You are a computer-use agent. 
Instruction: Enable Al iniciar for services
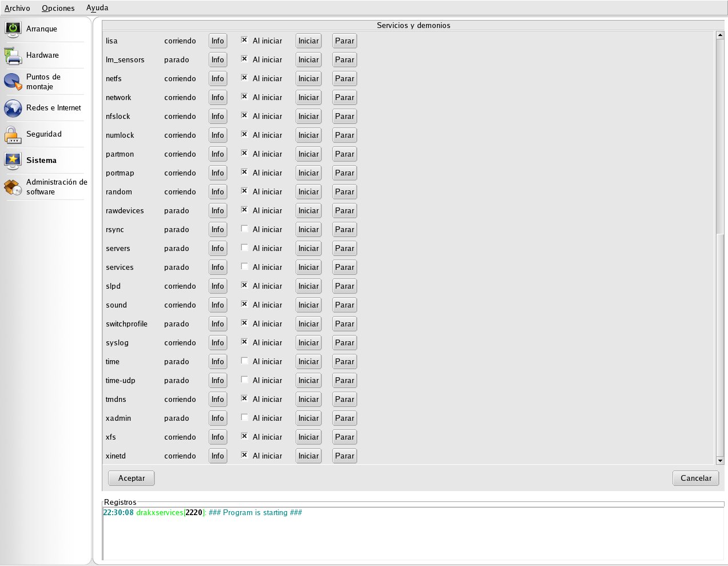point(244,266)
